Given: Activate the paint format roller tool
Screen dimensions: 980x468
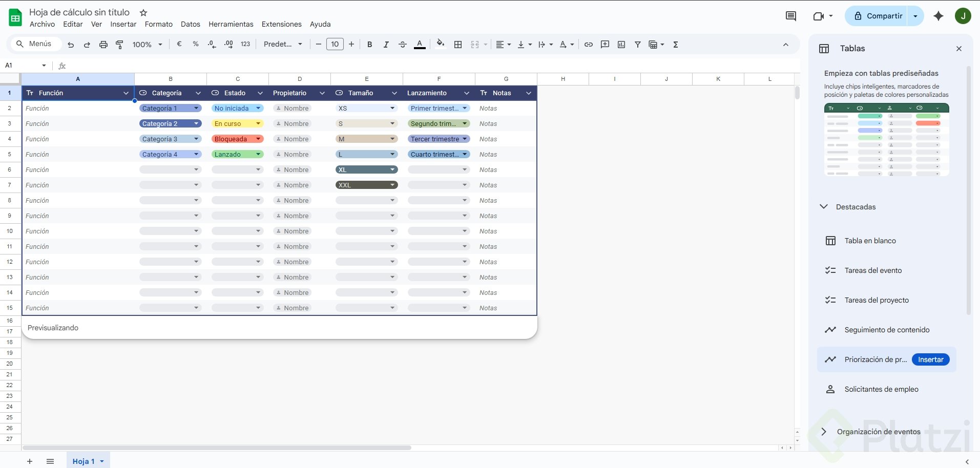Looking at the screenshot, I should (120, 45).
